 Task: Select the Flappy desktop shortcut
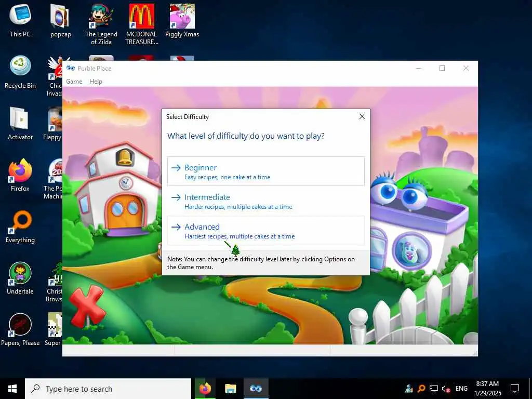point(53,124)
